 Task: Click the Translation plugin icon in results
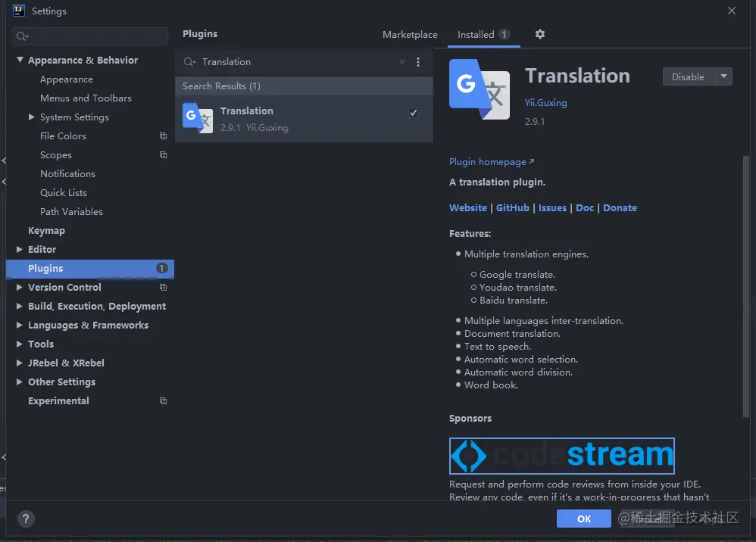(x=198, y=118)
